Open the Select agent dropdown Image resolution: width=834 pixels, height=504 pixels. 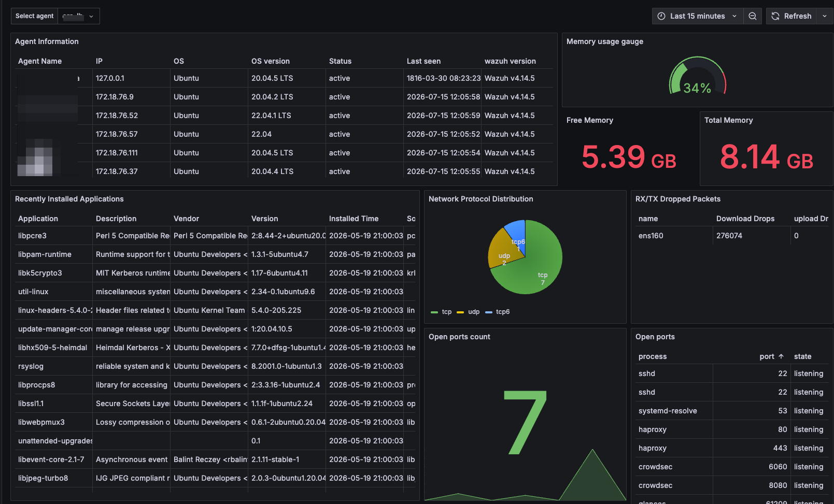(x=78, y=16)
